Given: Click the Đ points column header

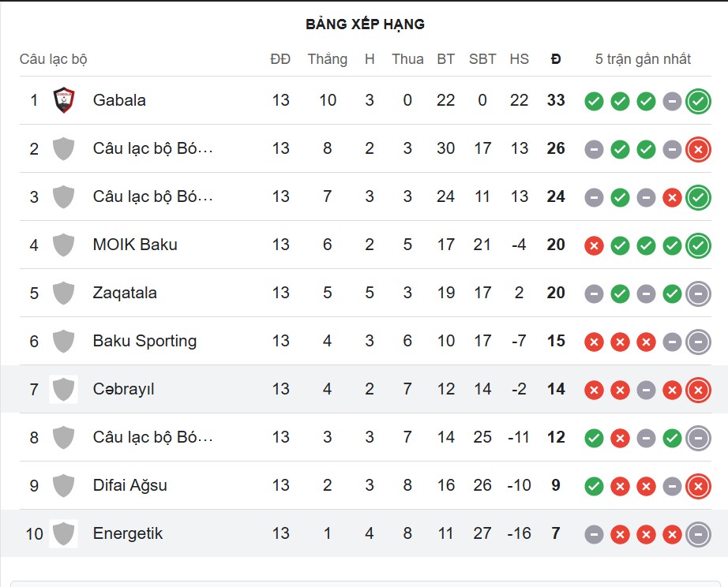Looking at the screenshot, I should pos(556,59).
